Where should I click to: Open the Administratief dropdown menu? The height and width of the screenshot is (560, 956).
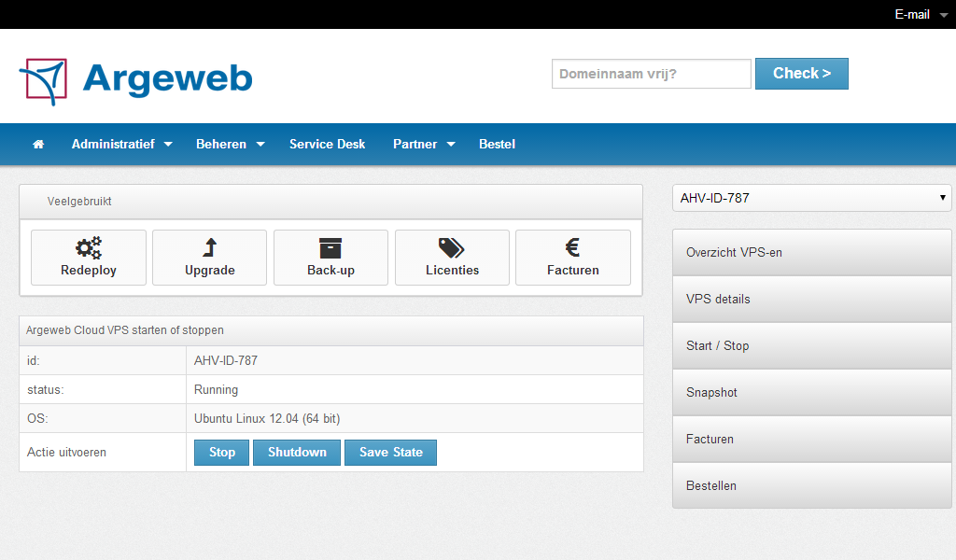coord(121,145)
